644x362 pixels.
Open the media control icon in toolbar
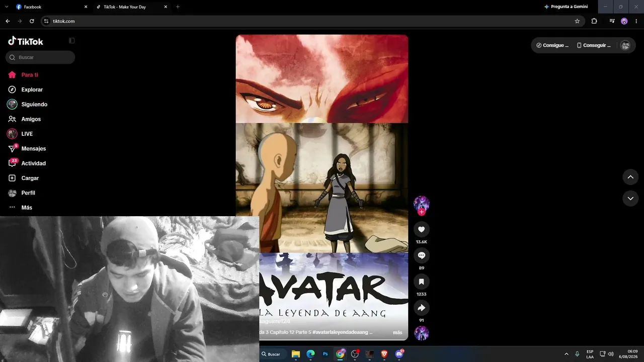[612, 21]
